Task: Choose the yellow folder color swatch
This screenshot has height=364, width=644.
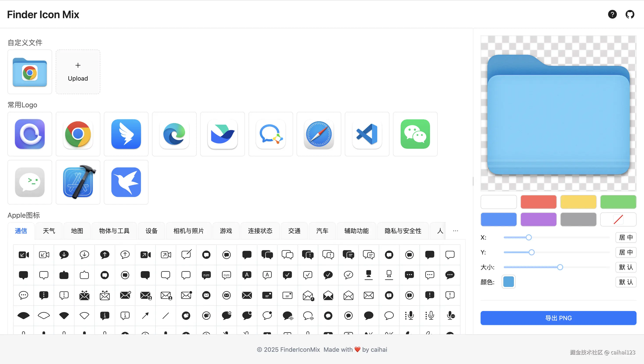Action: [x=578, y=202]
